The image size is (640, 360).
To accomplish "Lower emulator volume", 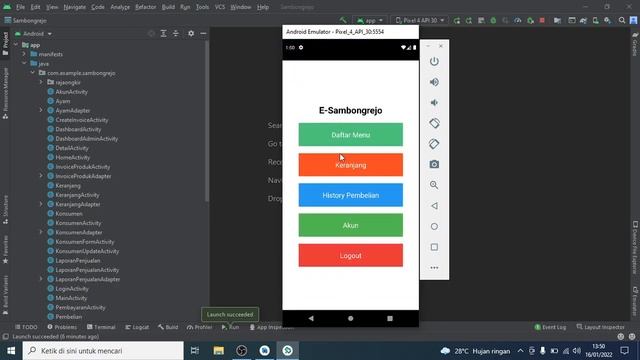I will click(434, 102).
